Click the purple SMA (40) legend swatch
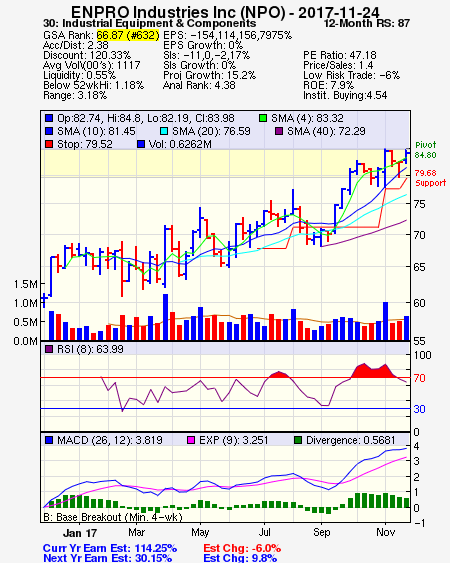Screen dimensions: 450x563 [x=279, y=131]
